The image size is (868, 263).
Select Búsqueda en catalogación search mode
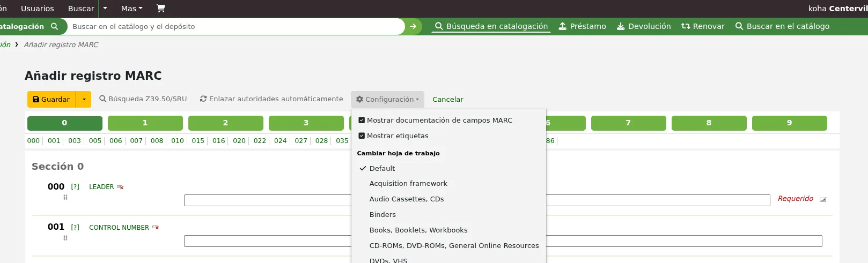pos(491,26)
